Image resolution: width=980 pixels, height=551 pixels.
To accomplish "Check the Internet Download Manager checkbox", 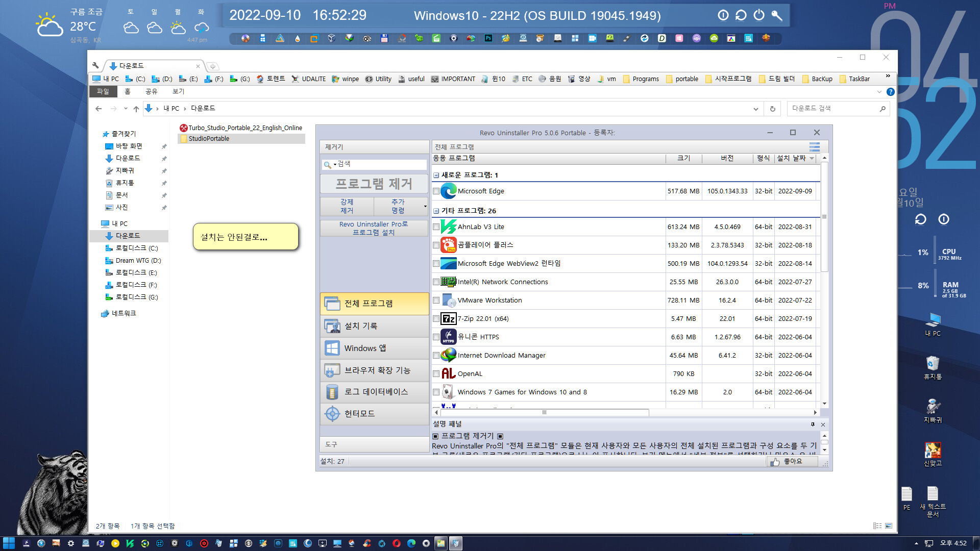I will tap(436, 356).
